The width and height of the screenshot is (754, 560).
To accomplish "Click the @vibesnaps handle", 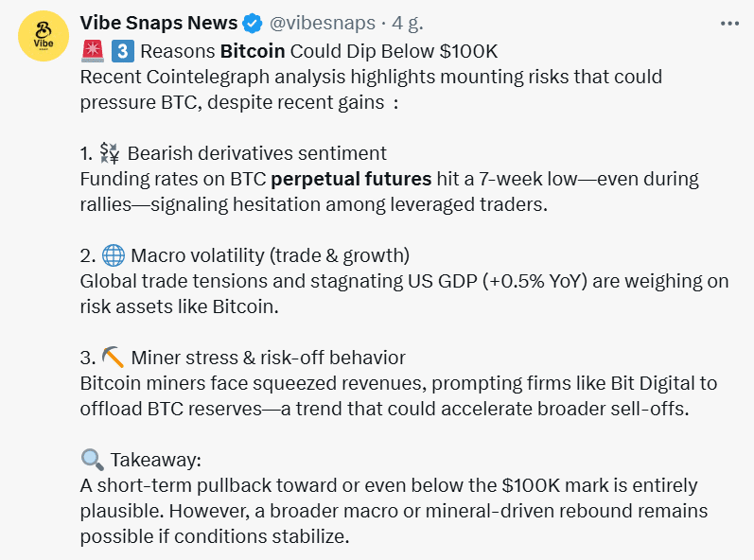I will point(320,23).
